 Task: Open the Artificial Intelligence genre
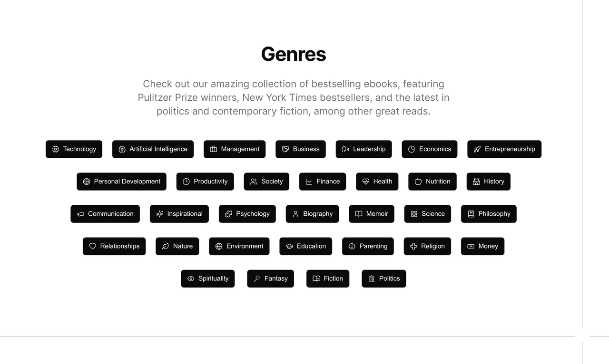153,149
